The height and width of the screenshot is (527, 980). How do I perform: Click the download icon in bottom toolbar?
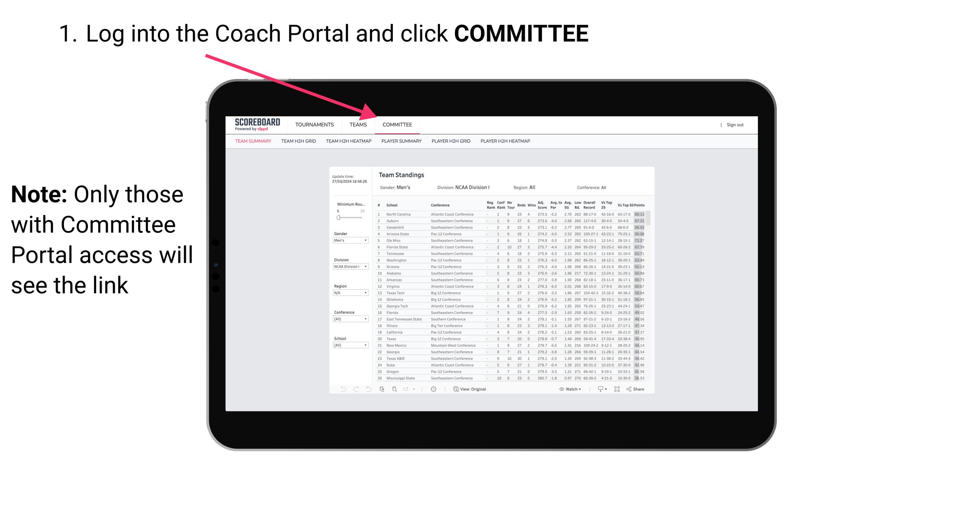tap(599, 389)
